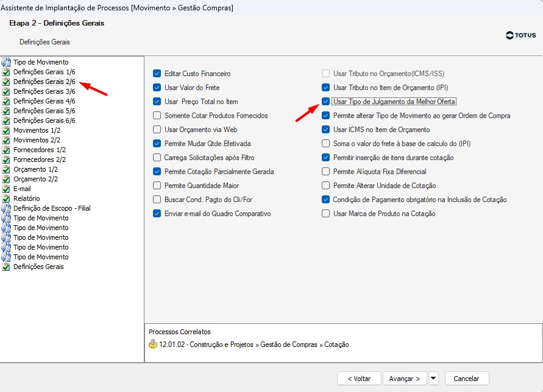Click the Voltar button
Screen dimensions: 543x392
359,379
